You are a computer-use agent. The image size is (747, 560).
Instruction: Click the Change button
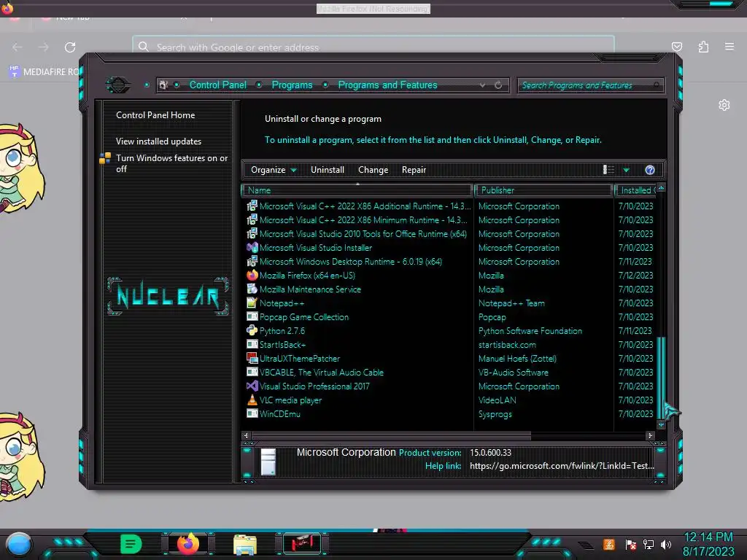point(373,170)
